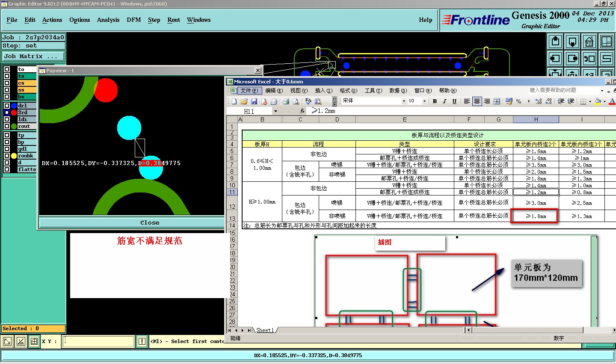Toggle Bold formatting in Excel
616x364 pixels.
click(x=435, y=101)
